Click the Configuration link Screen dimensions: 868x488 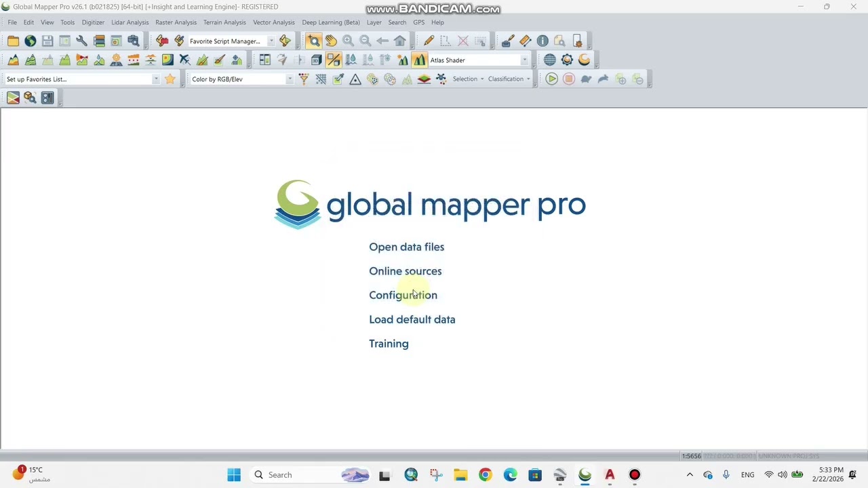(403, 296)
